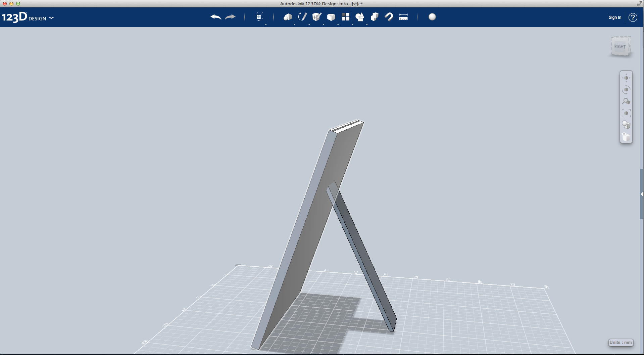Expand the side panel arrow on right edge
Viewport: 644px width, 355px height.
coord(642,194)
